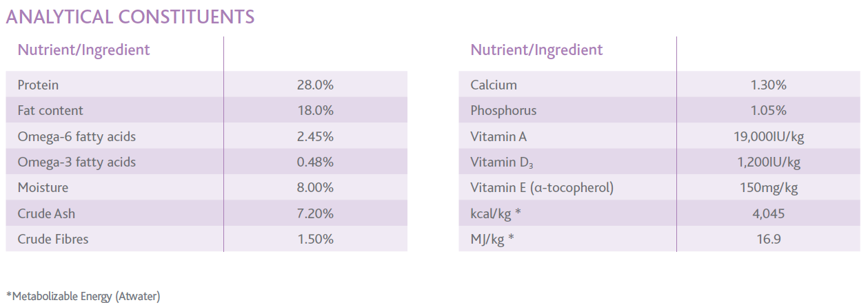
Task: Click the 18.0% fat value
Action: pyautogui.click(x=315, y=111)
